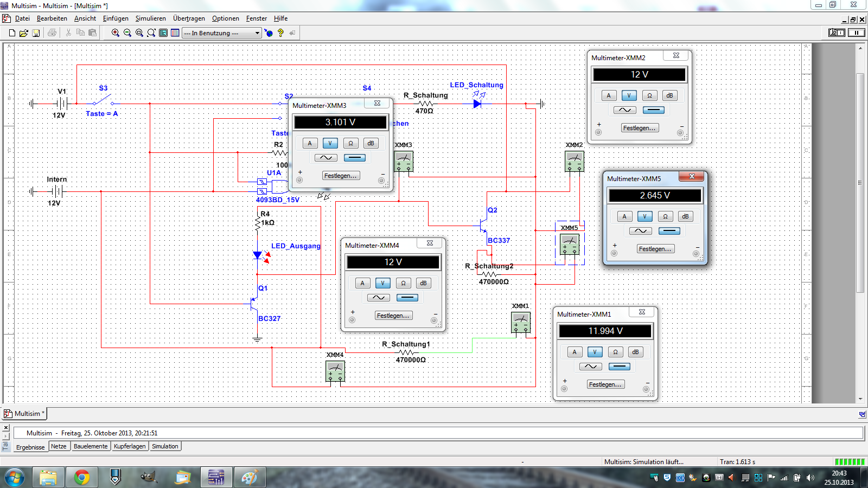The width and height of the screenshot is (868, 488).
Task: Select AC wave mode in Multimeter-XMM4
Action: (x=379, y=298)
